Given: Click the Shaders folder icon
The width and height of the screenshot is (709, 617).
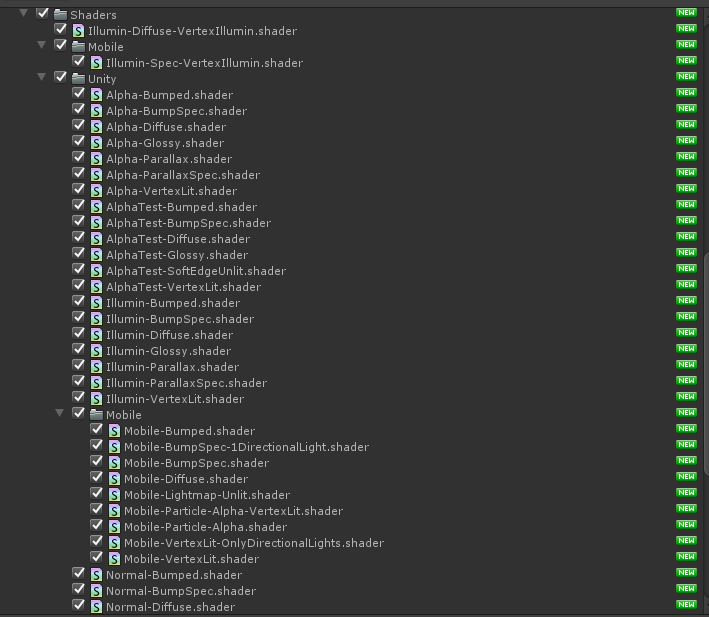Looking at the screenshot, I should pyautogui.click(x=60, y=14).
